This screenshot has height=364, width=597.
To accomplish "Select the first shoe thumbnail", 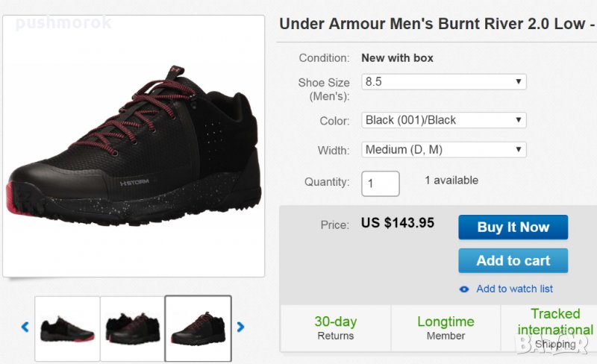I will (67, 328).
